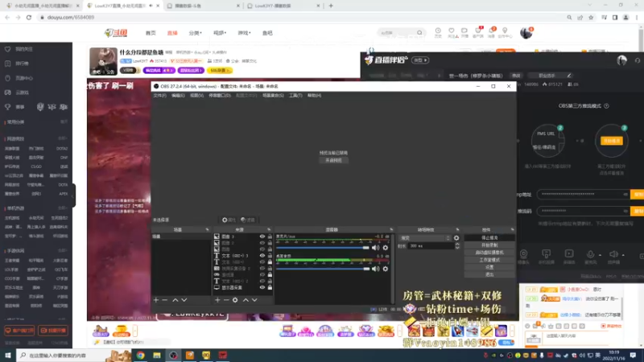Open scene transition properties gear
Viewport: 644px width, 362px height.
[x=456, y=238]
